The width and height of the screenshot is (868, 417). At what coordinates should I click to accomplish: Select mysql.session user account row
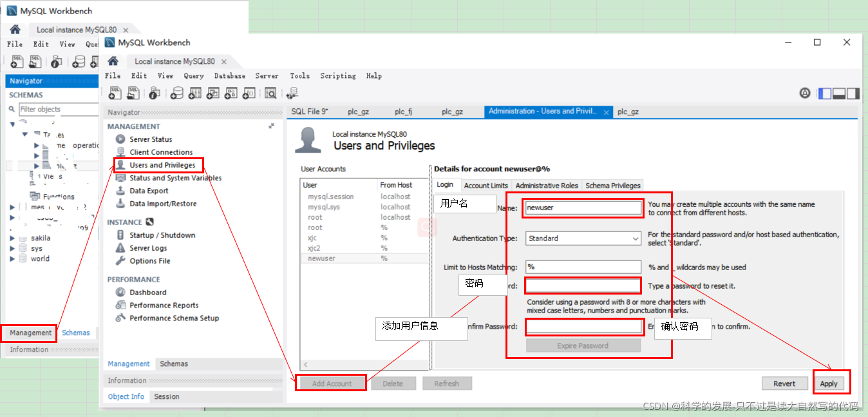(x=364, y=197)
